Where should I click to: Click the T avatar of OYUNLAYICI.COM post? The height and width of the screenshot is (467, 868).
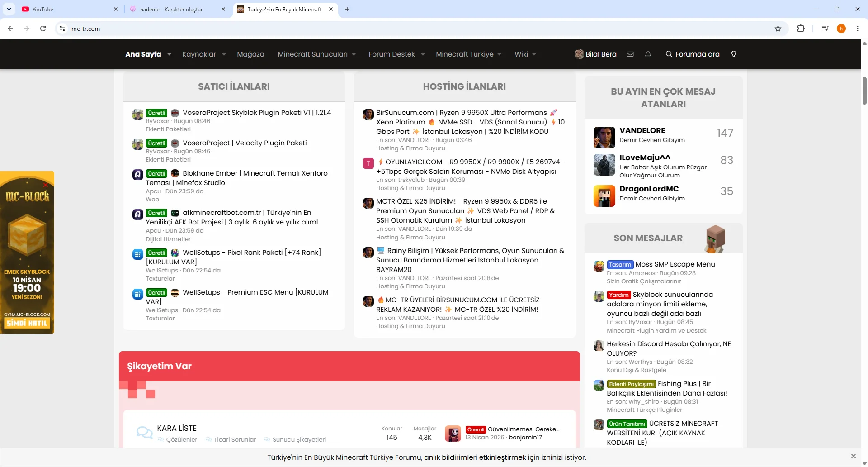tap(368, 163)
